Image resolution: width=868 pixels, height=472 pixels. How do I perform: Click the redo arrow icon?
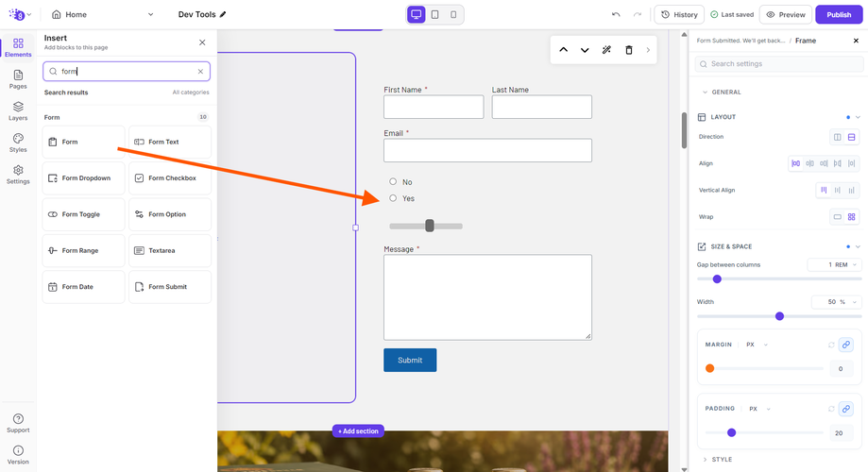638,14
